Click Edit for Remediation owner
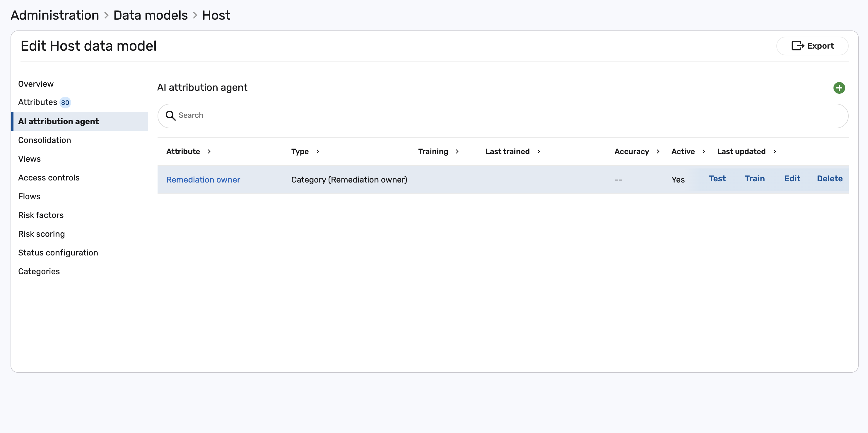868x433 pixels. (x=792, y=179)
